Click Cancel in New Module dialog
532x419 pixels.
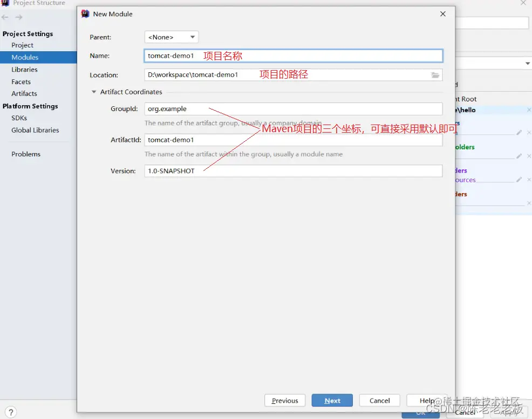pos(380,400)
